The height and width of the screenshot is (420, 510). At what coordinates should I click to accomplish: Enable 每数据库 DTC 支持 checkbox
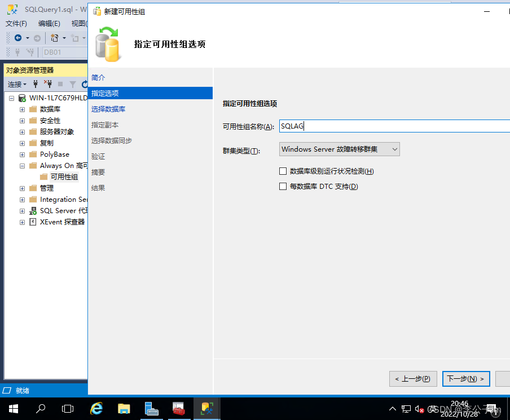coord(283,186)
